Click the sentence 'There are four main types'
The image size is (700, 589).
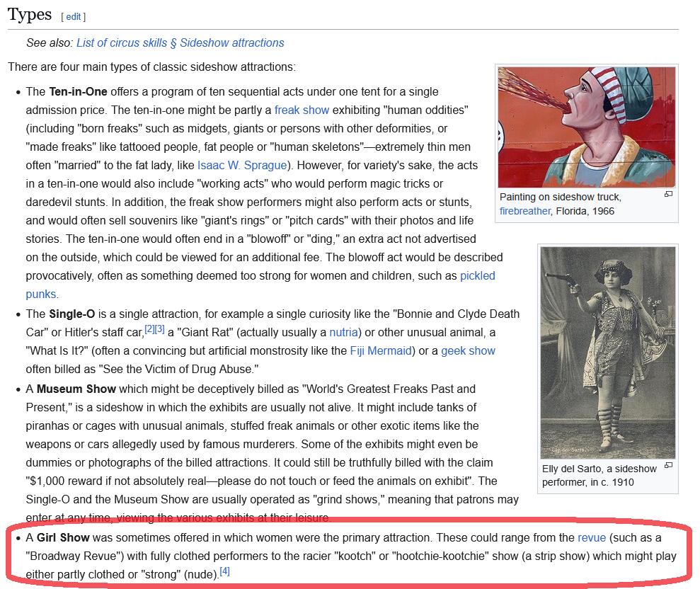tap(151, 67)
